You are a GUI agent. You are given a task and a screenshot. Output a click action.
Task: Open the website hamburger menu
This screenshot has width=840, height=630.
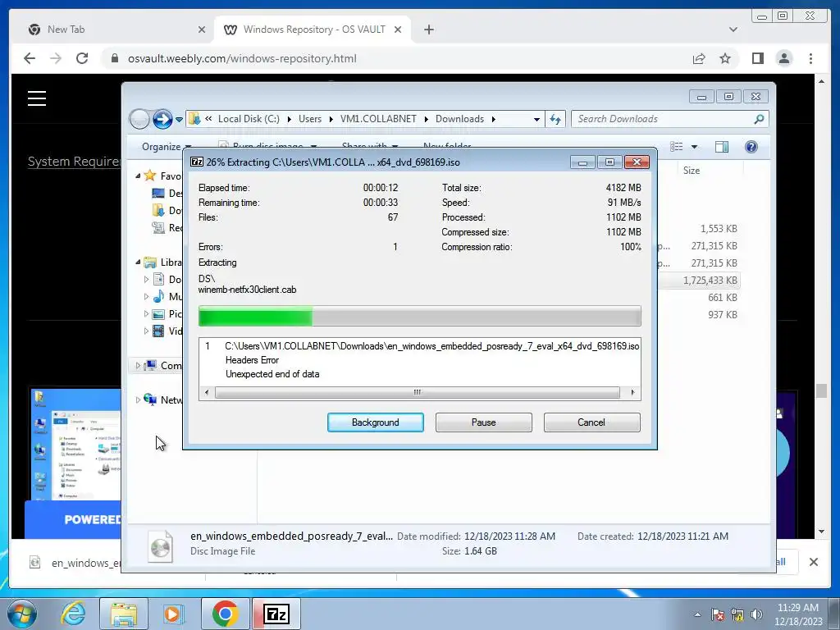pos(37,98)
